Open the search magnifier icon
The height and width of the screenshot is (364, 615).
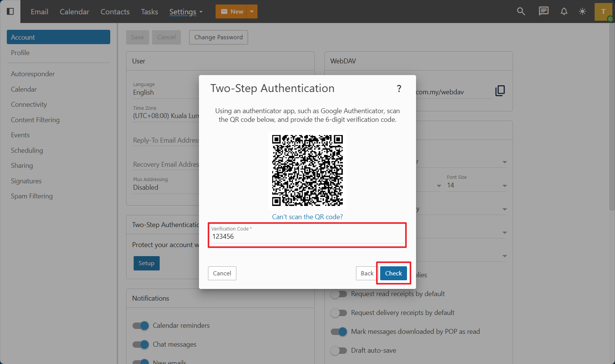521,11
